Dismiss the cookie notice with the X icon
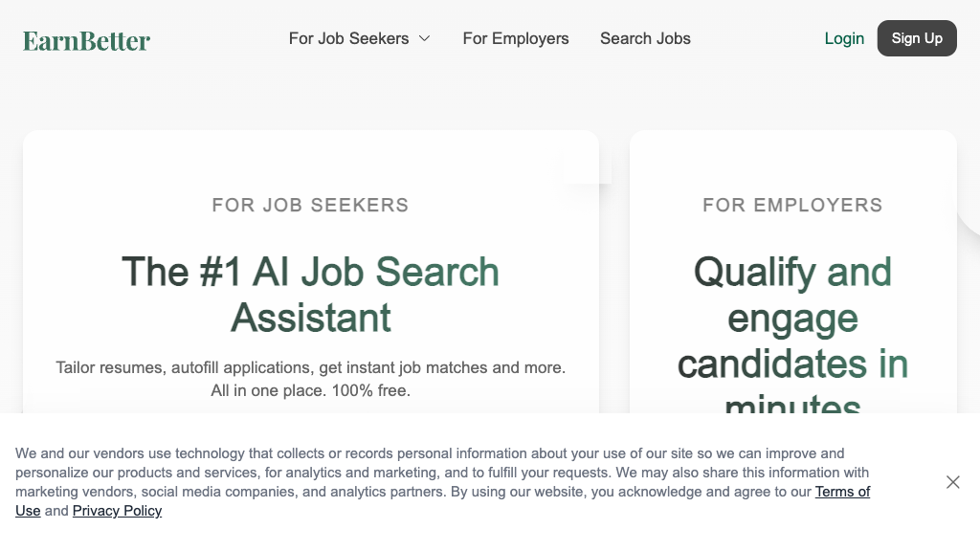Image resolution: width=980 pixels, height=551 pixels. pos(953,482)
